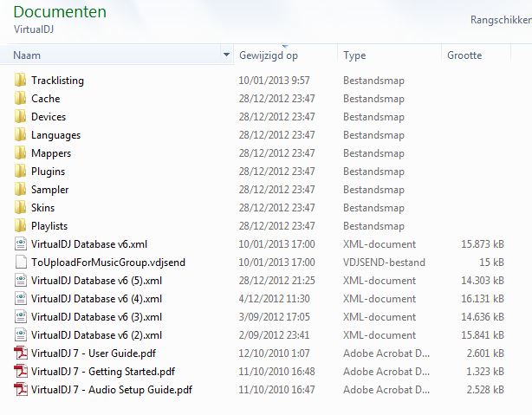Click the size value 1.323 kB
The width and height of the screenshot is (532, 415).
pyautogui.click(x=485, y=372)
